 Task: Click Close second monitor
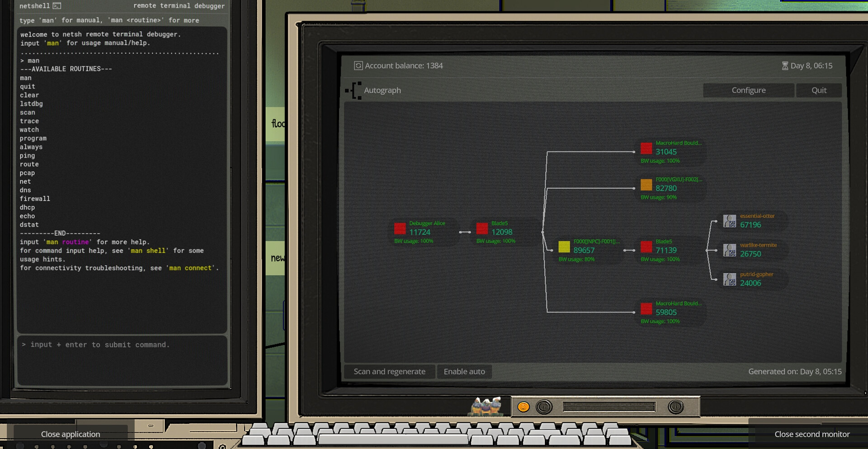tap(811, 434)
